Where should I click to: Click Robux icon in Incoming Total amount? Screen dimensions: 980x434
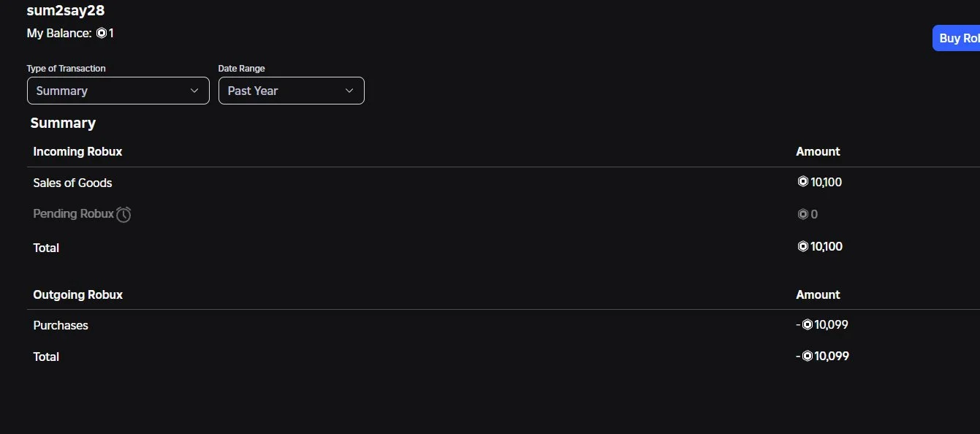point(802,247)
